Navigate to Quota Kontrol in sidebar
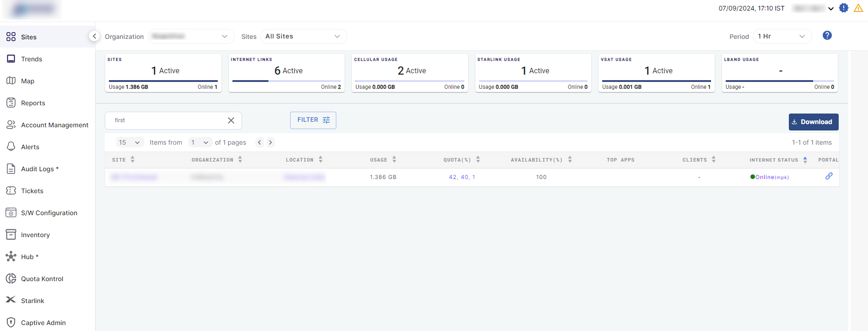This screenshot has width=868, height=331. [42, 279]
